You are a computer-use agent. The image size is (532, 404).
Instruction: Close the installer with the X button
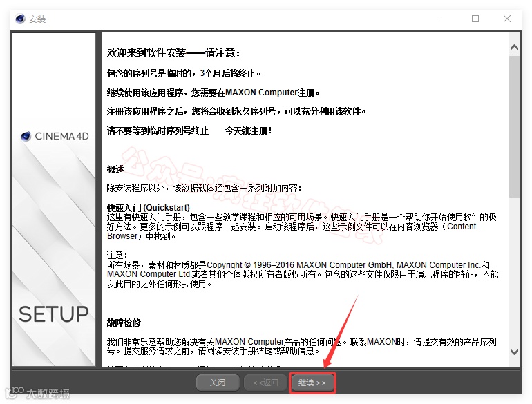tap(507, 19)
